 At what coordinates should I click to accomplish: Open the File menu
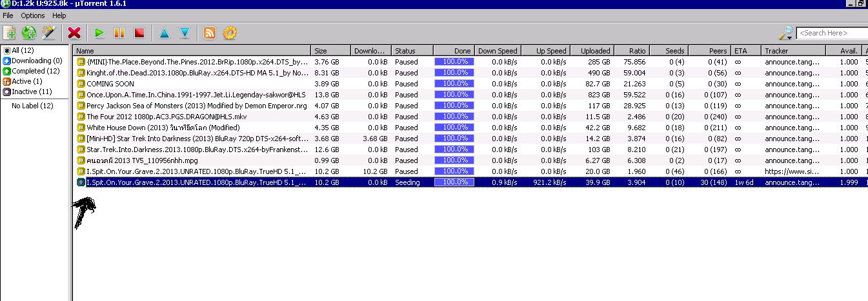(x=8, y=15)
